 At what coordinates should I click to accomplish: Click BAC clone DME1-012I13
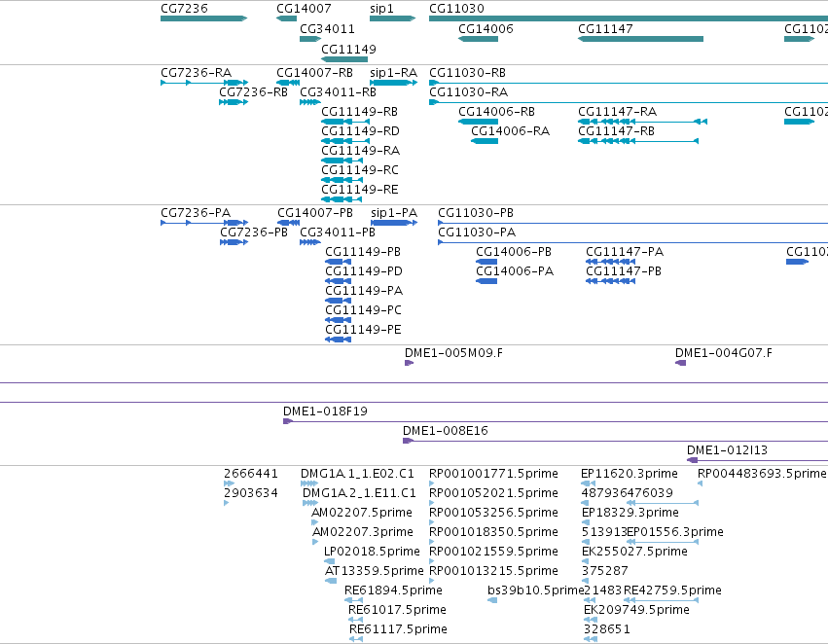coord(757,460)
